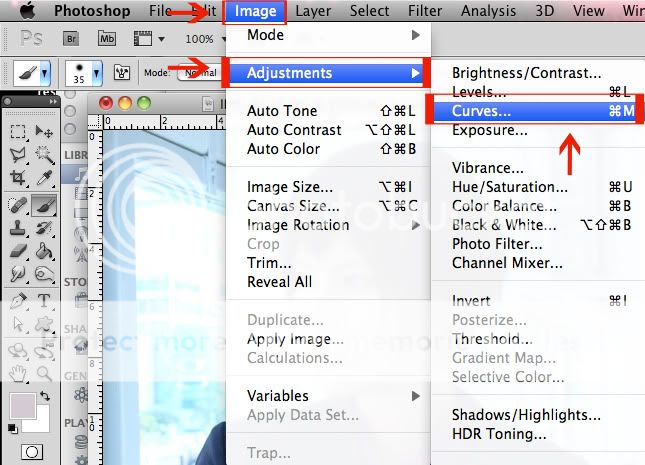Viewport: 645px width, 465px height.
Task: Choose Hue/Saturation adjustment
Action: point(539,187)
